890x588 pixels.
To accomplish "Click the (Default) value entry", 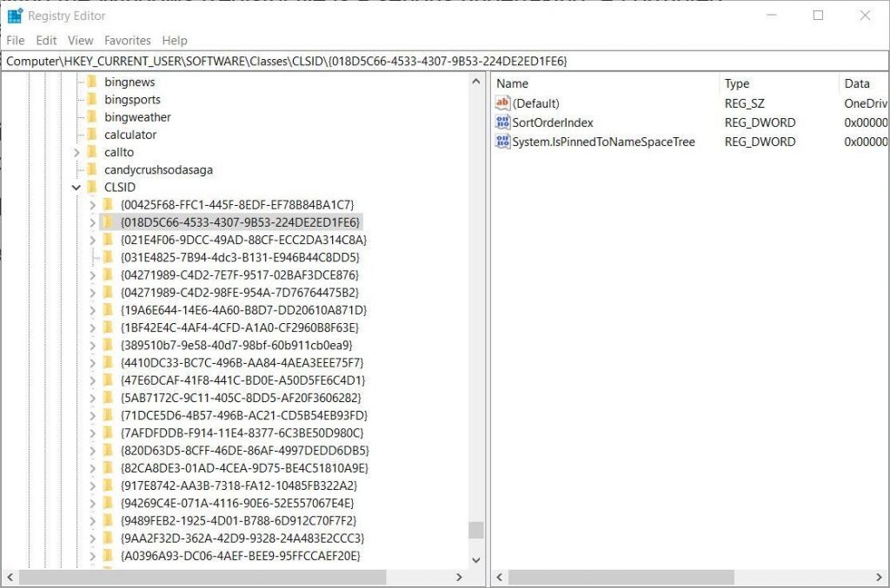I will (x=536, y=102).
